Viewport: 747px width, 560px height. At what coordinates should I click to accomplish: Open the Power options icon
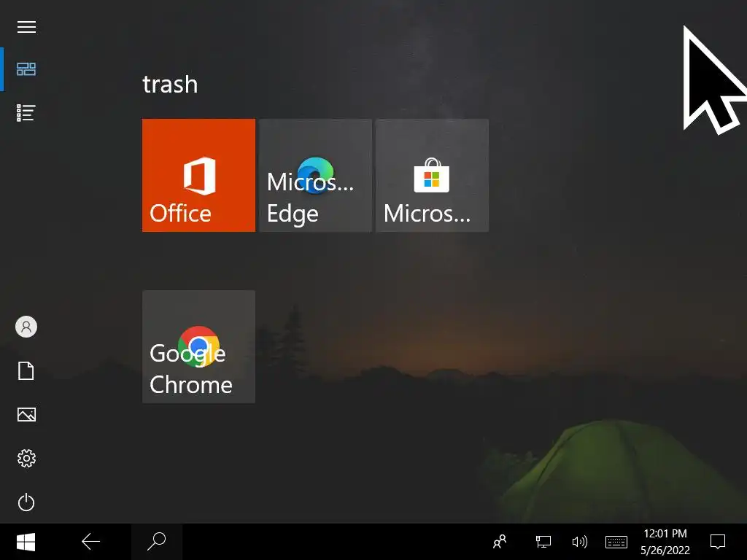[x=26, y=502]
